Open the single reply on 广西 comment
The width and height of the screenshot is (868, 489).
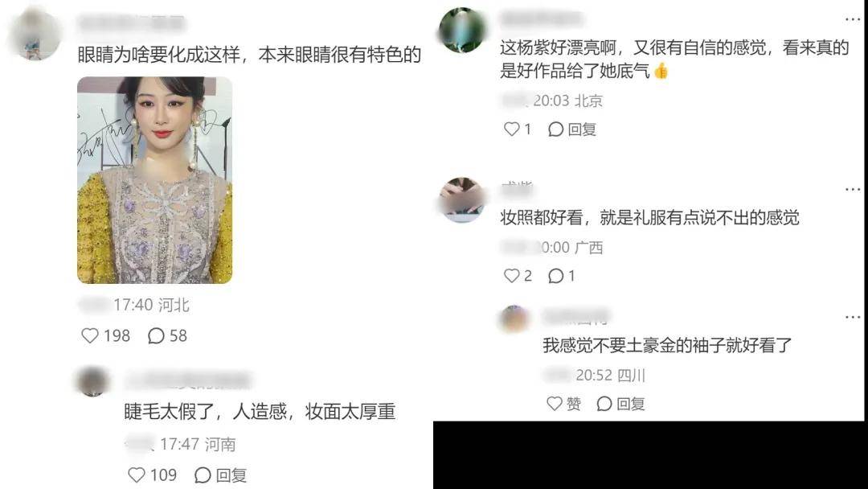click(x=561, y=275)
